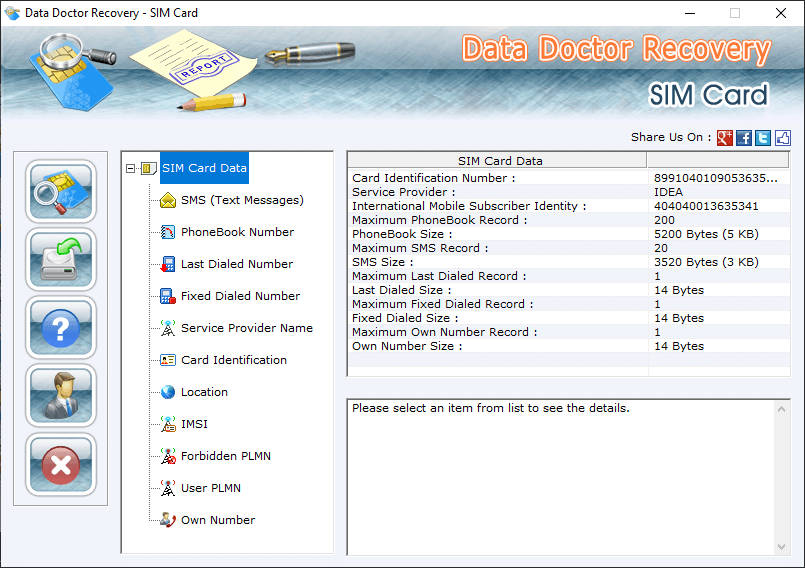805x568 pixels.
Task: Click the Last Dialed Number phone icon
Action: [168, 264]
